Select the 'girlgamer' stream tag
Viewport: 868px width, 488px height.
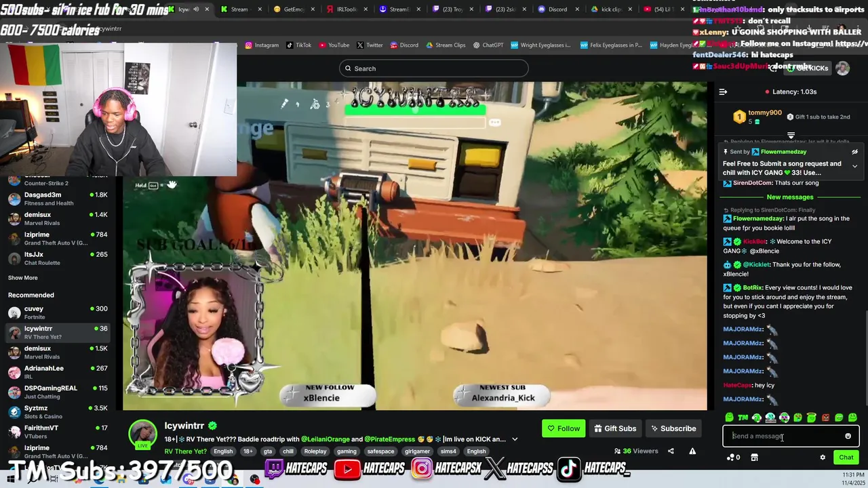pos(418,451)
